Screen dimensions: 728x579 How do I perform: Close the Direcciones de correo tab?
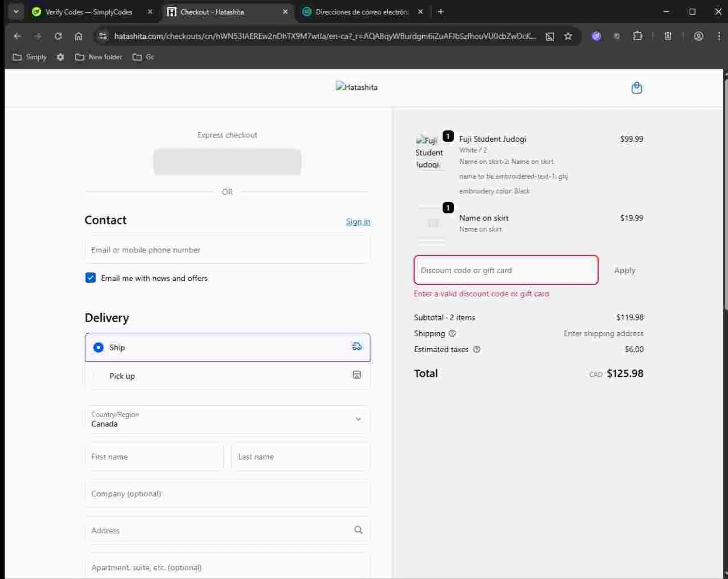pyautogui.click(x=420, y=12)
